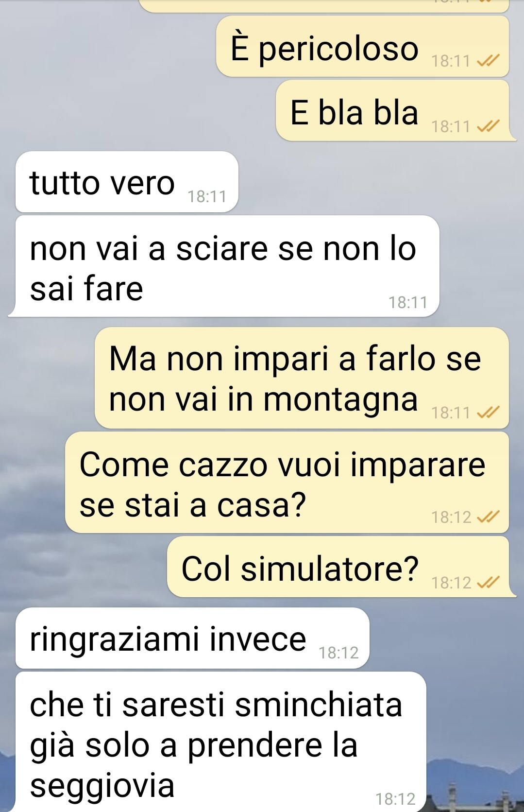524x812 pixels.
Task: Tap the 18:12 timestamp on the 'seggiovia' message
Action: tap(395, 799)
